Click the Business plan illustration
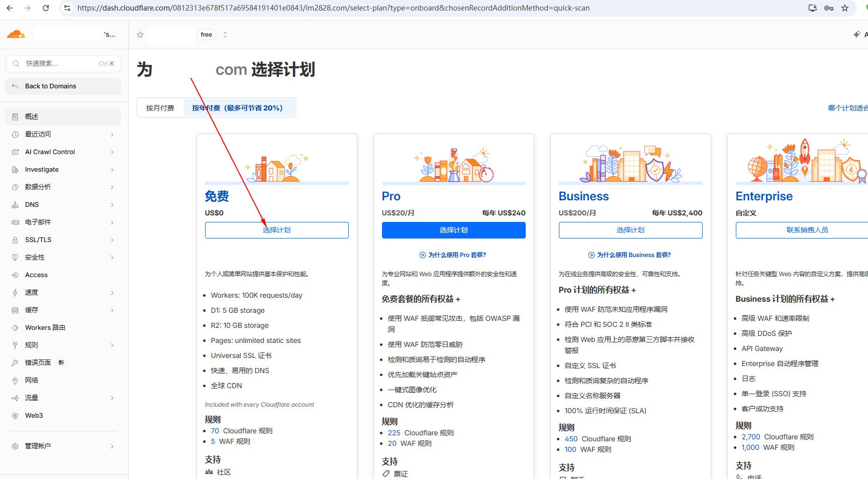Viewport: 868px width, 479px height. tap(631, 164)
